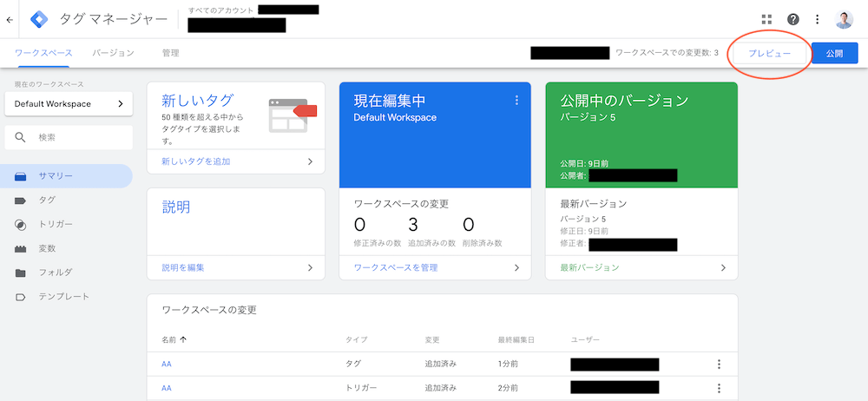Image resolution: width=868 pixels, height=401 pixels.
Task: Click chevron next to 最新バージョン link
Action: (x=723, y=267)
